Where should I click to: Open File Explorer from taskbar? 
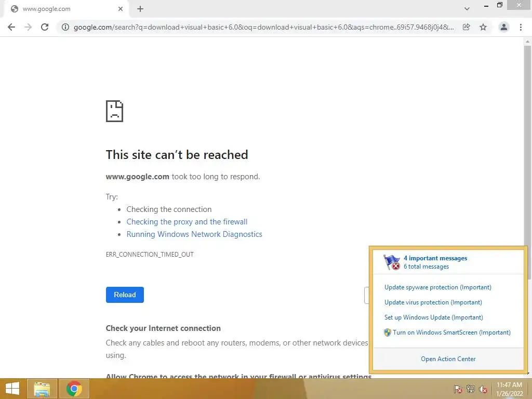point(42,389)
